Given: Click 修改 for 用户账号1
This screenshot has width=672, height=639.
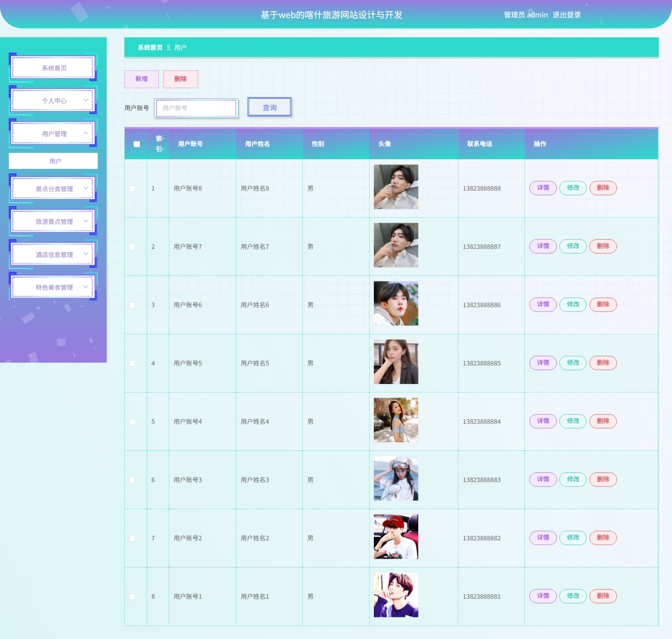Looking at the screenshot, I should point(573,596).
